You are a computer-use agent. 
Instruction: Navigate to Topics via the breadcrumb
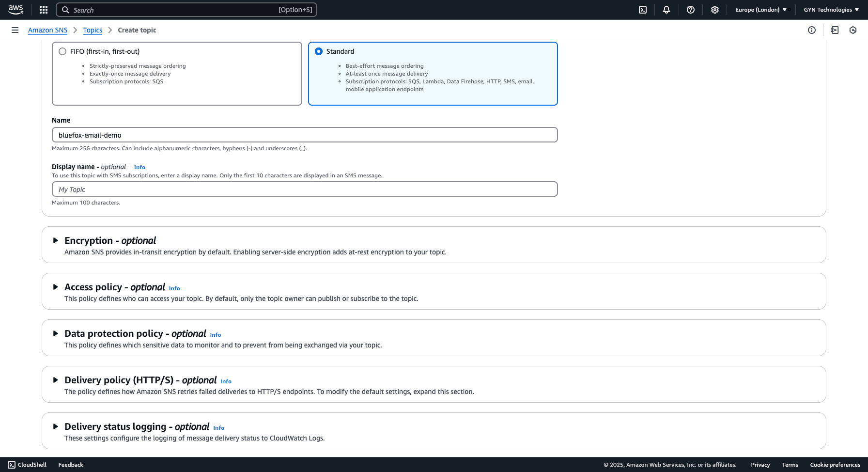93,30
